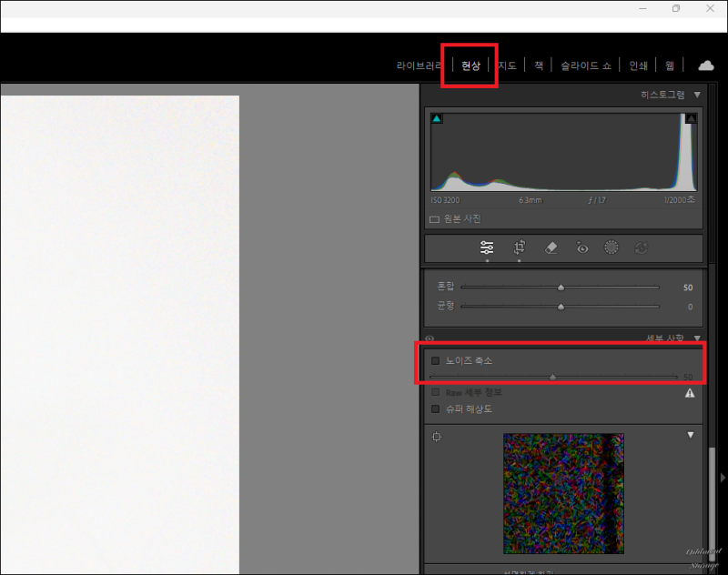Viewport: 728px width, 575px height.
Task: Open the 웹 module
Action: click(x=670, y=66)
